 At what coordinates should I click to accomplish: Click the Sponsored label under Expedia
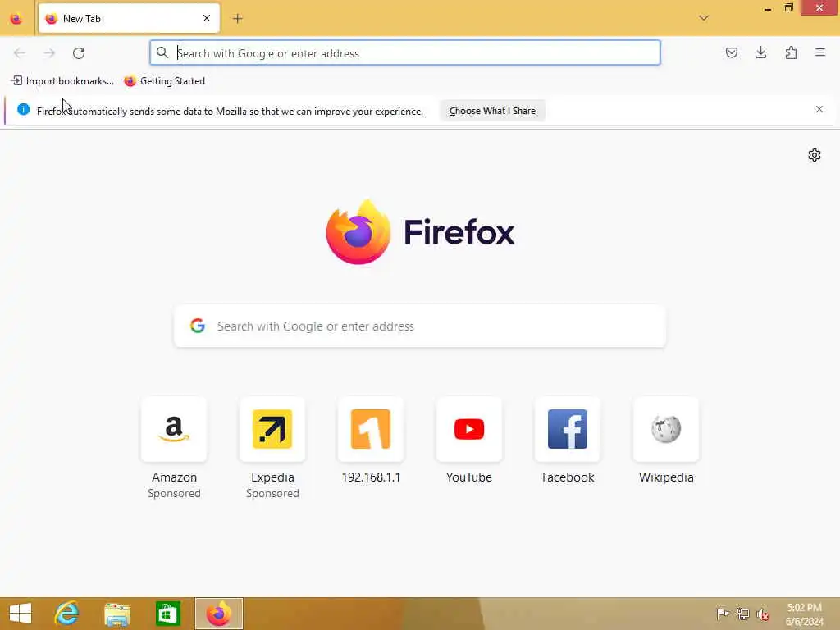click(272, 493)
